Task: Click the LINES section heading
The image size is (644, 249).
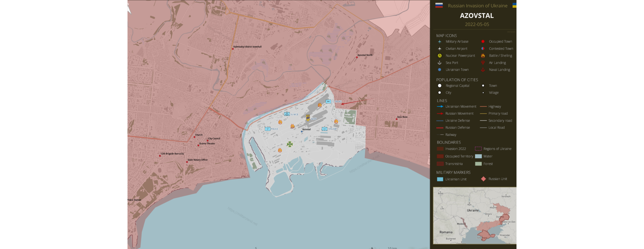Action: (442, 101)
